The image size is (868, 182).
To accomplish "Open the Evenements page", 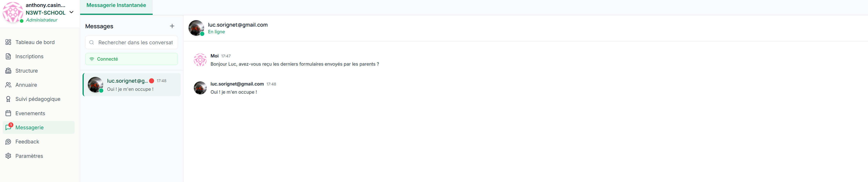I will pos(39,113).
